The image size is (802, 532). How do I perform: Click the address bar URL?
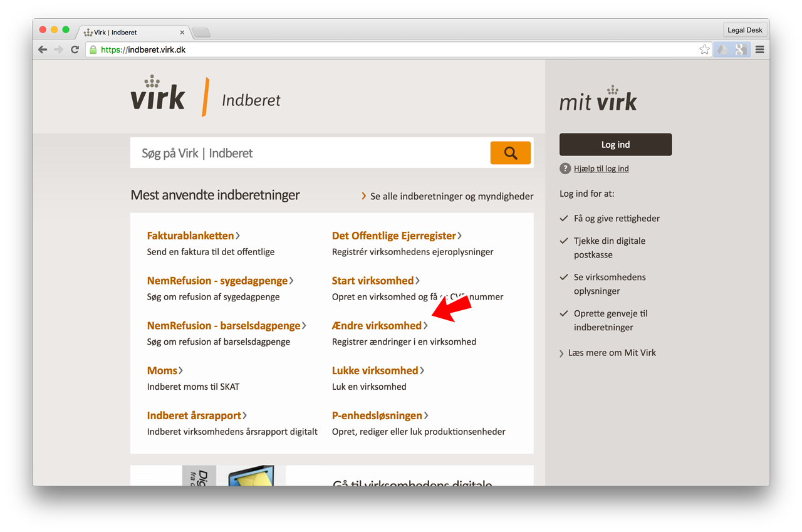143,50
